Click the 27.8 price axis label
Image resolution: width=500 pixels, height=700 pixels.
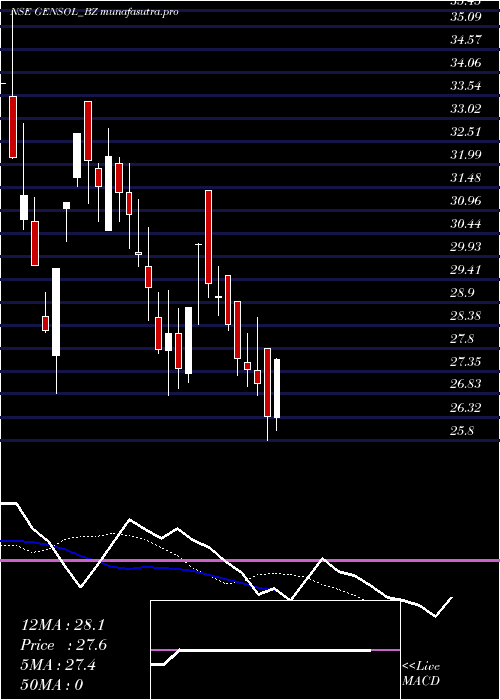point(462,339)
